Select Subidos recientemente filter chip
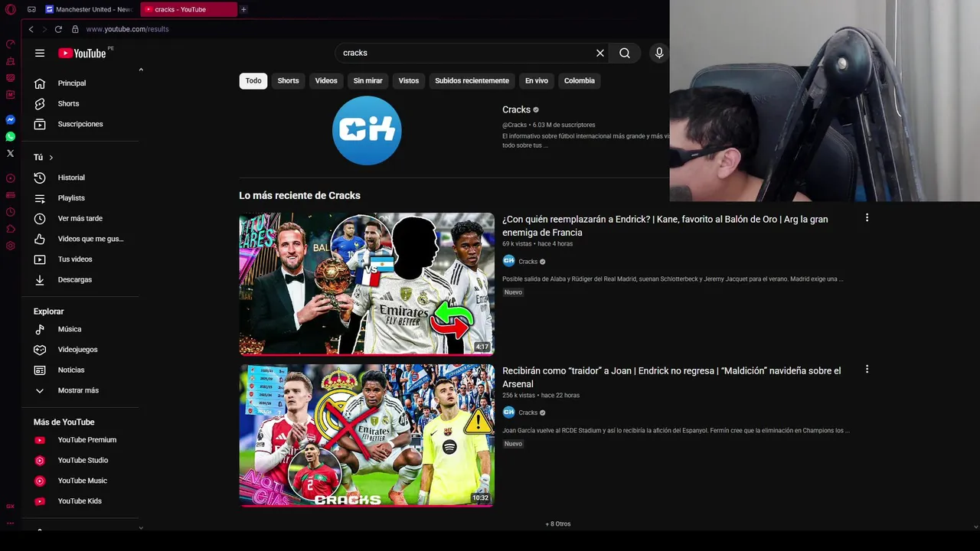Image resolution: width=980 pixels, height=551 pixels. click(472, 80)
